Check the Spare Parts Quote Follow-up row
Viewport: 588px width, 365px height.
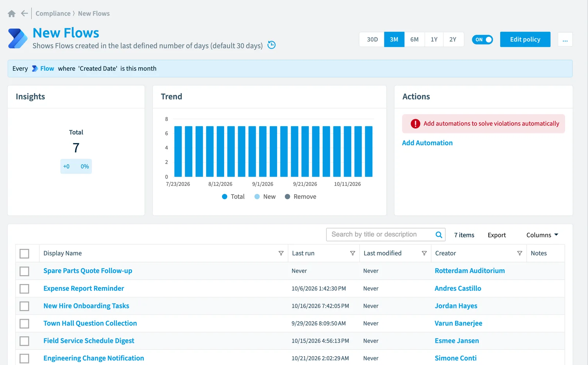pyautogui.click(x=24, y=271)
